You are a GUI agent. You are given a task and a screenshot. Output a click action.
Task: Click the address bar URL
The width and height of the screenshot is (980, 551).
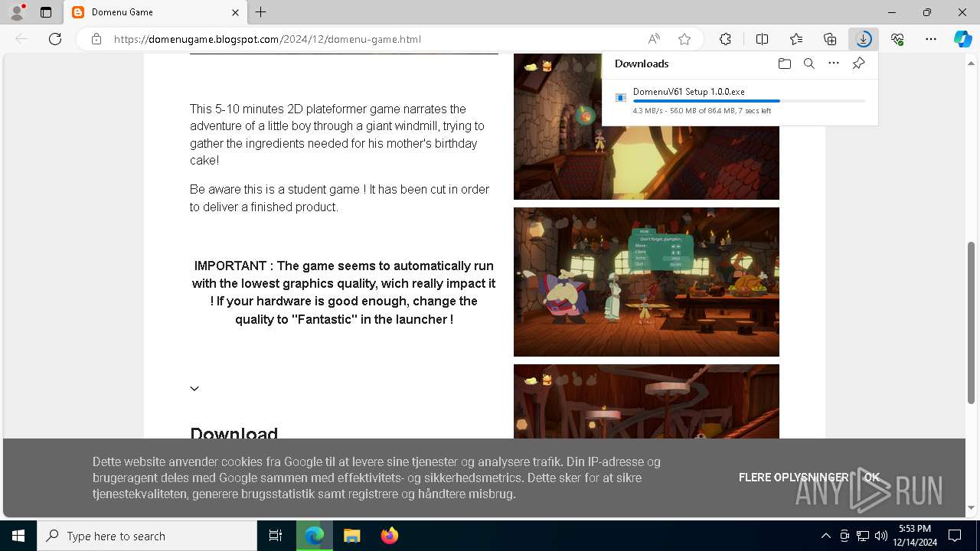[x=267, y=39]
